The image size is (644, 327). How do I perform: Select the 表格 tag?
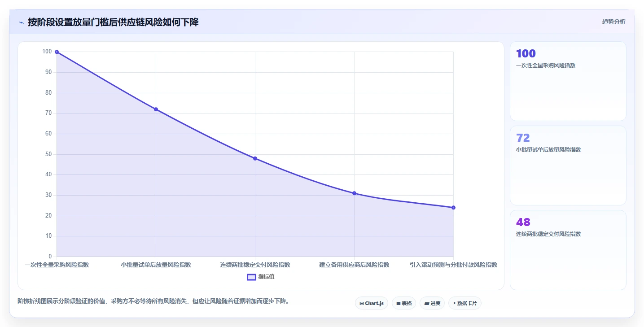click(404, 303)
